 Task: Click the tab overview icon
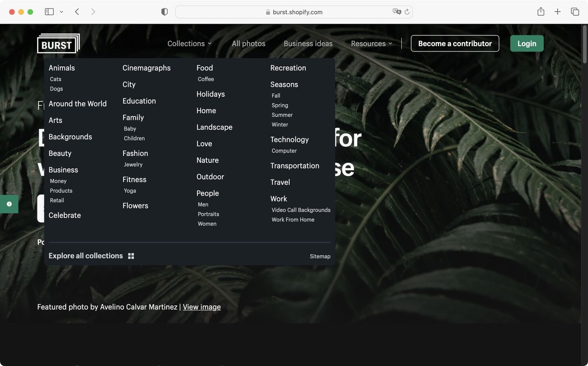(575, 11)
